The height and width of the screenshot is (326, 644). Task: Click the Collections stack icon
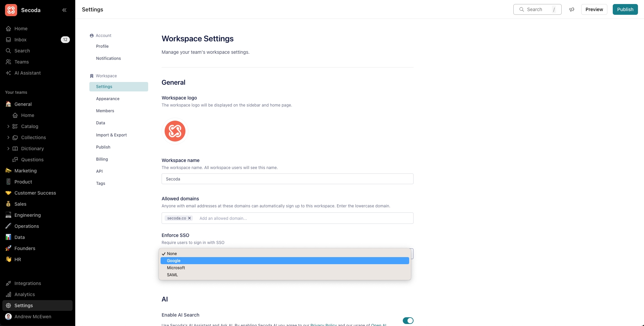coord(15,137)
